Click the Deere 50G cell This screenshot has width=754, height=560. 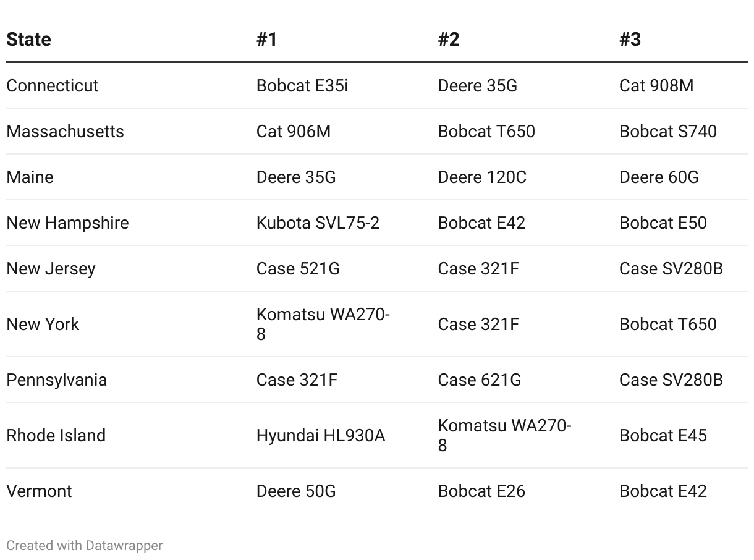296,491
